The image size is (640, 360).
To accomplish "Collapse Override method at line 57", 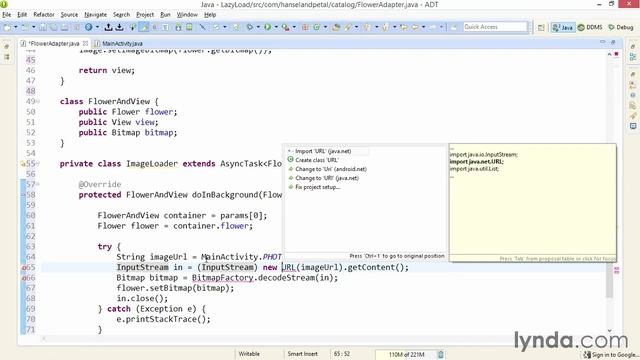I will tap(38, 184).
